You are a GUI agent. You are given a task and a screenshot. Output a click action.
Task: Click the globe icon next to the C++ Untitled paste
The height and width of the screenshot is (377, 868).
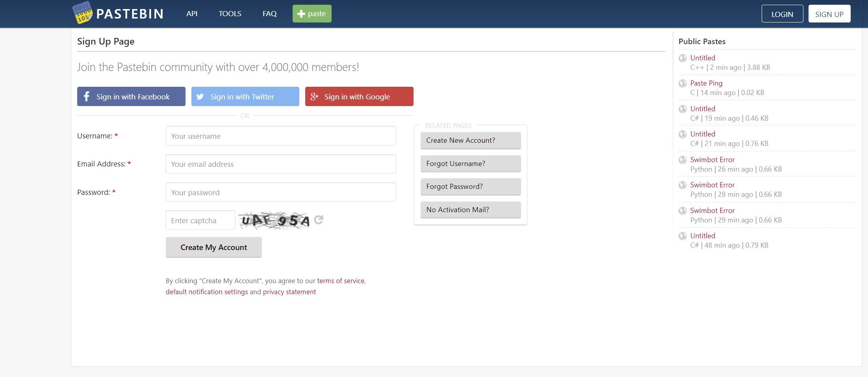click(683, 58)
